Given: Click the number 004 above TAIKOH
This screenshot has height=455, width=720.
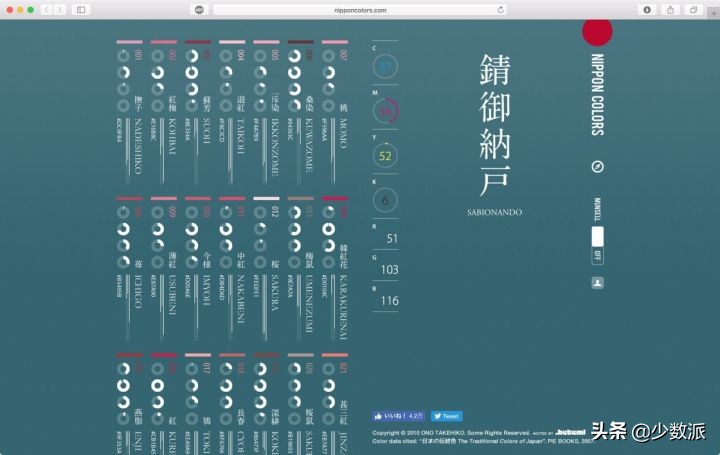Looking at the screenshot, I should (241, 55).
